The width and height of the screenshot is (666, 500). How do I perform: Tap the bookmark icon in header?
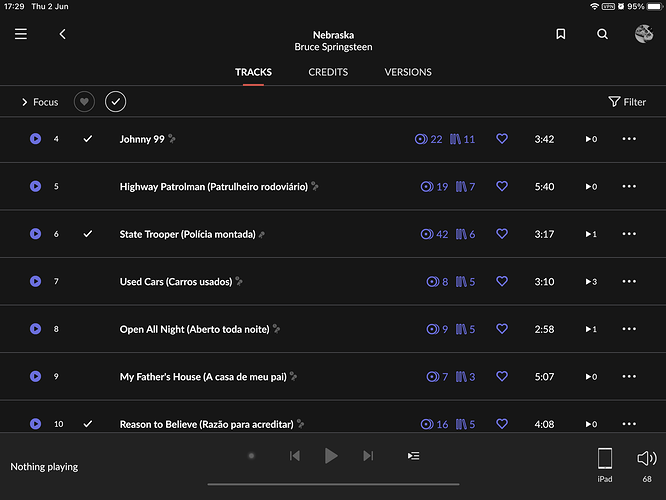pos(561,34)
